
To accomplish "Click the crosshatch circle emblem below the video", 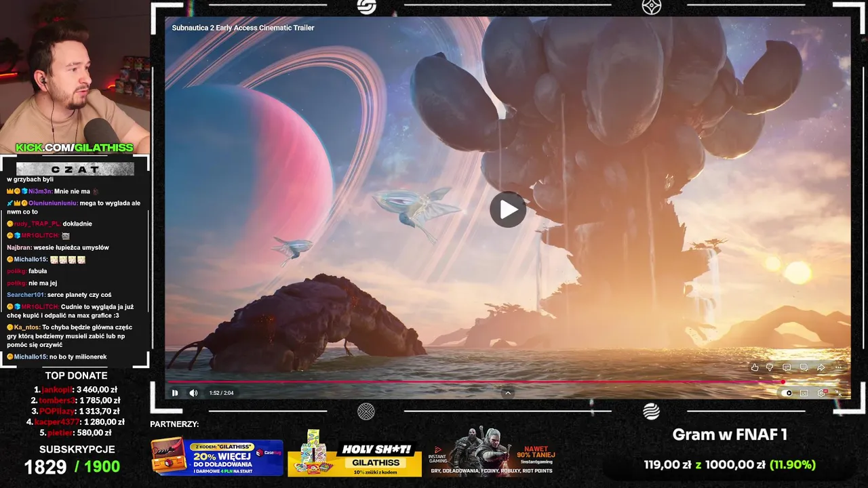I will pos(366,411).
